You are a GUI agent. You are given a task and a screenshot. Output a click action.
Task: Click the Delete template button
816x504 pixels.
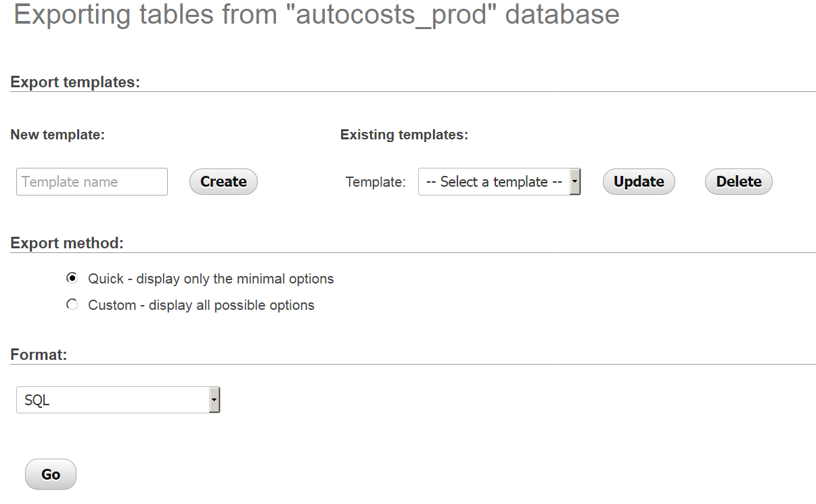pyautogui.click(x=738, y=181)
